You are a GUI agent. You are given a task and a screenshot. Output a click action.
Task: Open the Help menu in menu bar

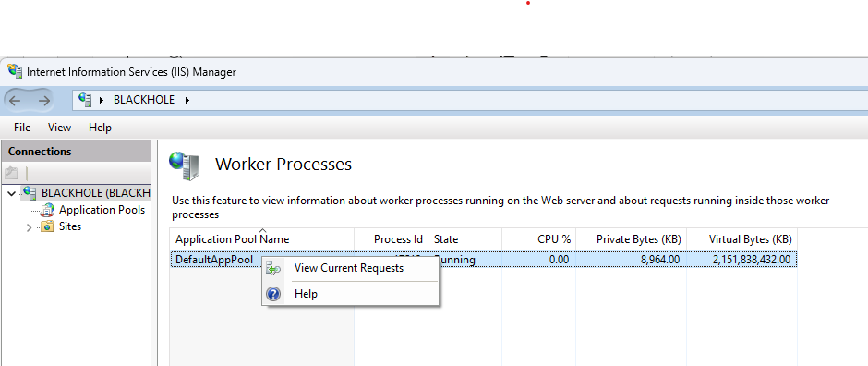[101, 128]
